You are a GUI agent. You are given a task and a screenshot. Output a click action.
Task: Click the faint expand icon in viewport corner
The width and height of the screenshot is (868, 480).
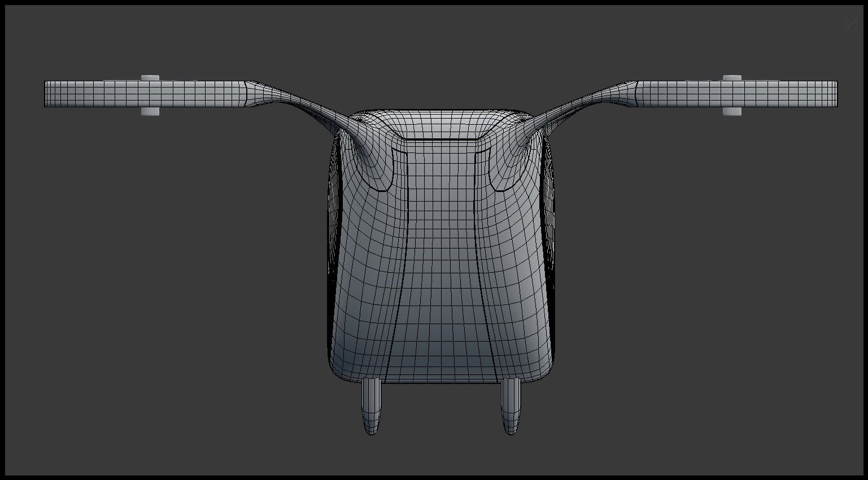850,25
